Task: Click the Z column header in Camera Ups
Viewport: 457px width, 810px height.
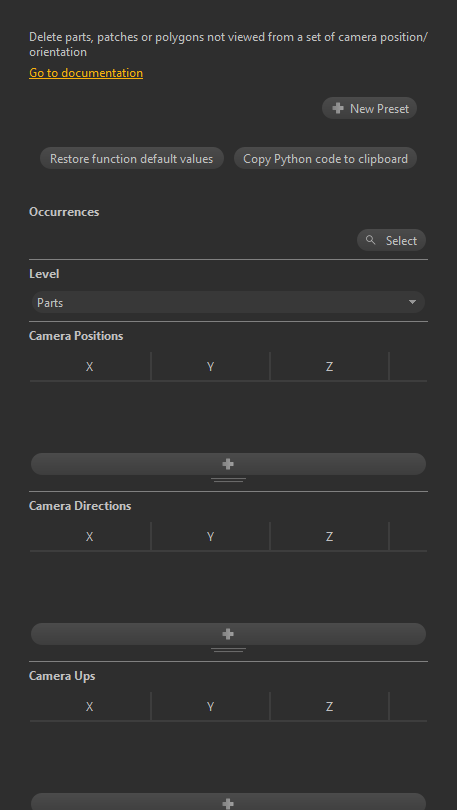Action: pyautogui.click(x=329, y=707)
